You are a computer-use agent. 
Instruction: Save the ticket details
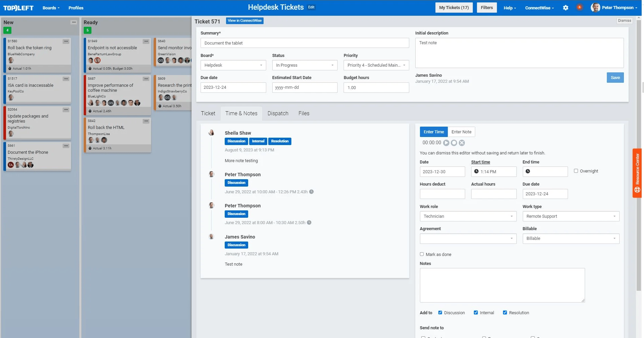615,78
